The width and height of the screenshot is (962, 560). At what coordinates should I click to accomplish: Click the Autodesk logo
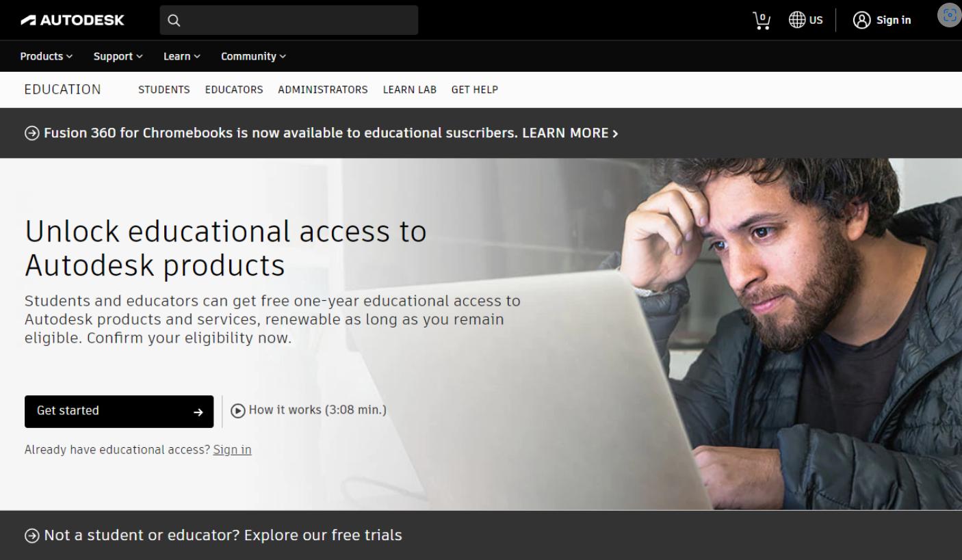[73, 21]
